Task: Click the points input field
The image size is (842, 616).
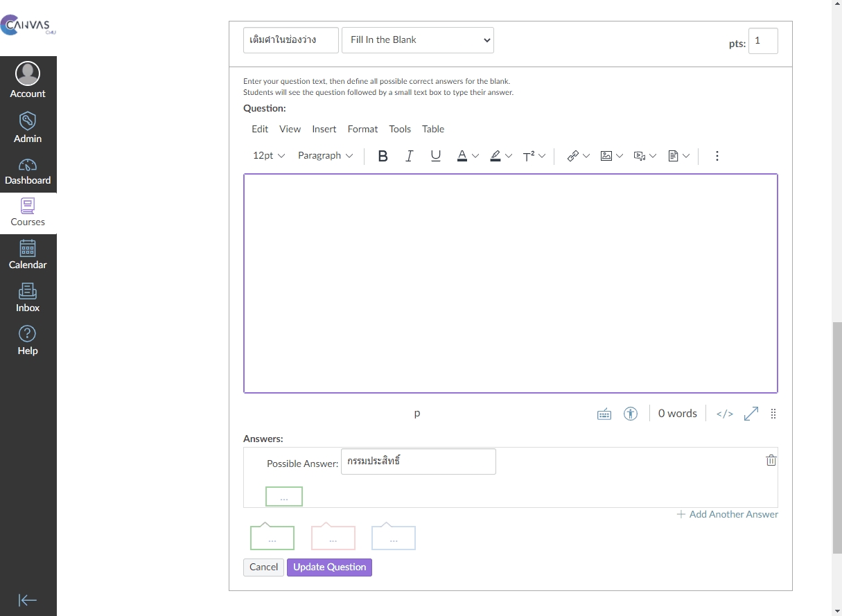Action: tap(762, 41)
